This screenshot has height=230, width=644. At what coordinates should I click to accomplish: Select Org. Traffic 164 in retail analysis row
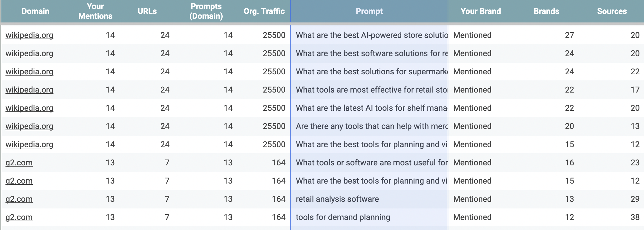[279, 199]
